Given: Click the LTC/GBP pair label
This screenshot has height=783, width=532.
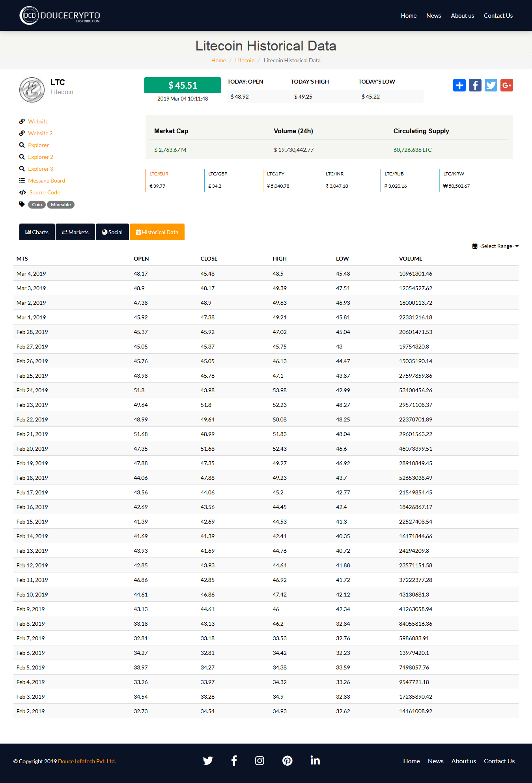Looking at the screenshot, I should coord(218,174).
